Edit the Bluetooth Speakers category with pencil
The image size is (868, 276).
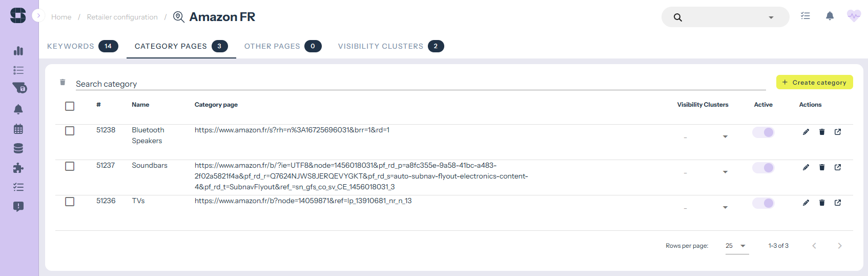(x=806, y=132)
